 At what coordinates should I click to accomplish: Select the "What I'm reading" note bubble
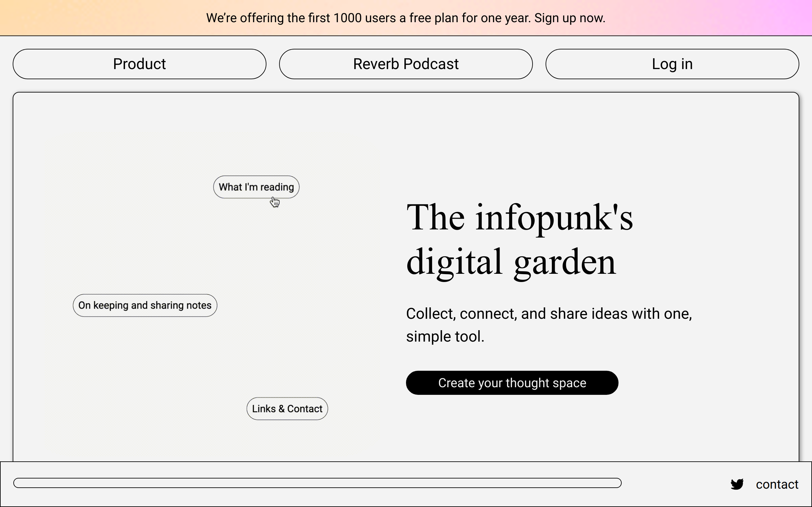coord(256,187)
